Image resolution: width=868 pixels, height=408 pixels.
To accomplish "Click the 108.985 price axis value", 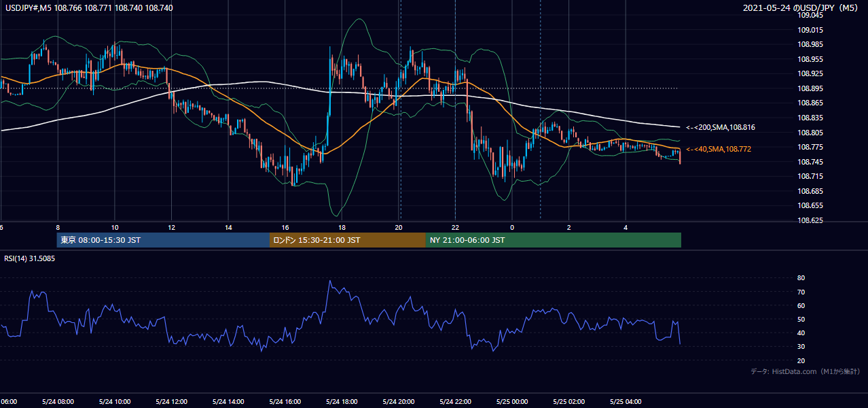I will coord(811,44).
